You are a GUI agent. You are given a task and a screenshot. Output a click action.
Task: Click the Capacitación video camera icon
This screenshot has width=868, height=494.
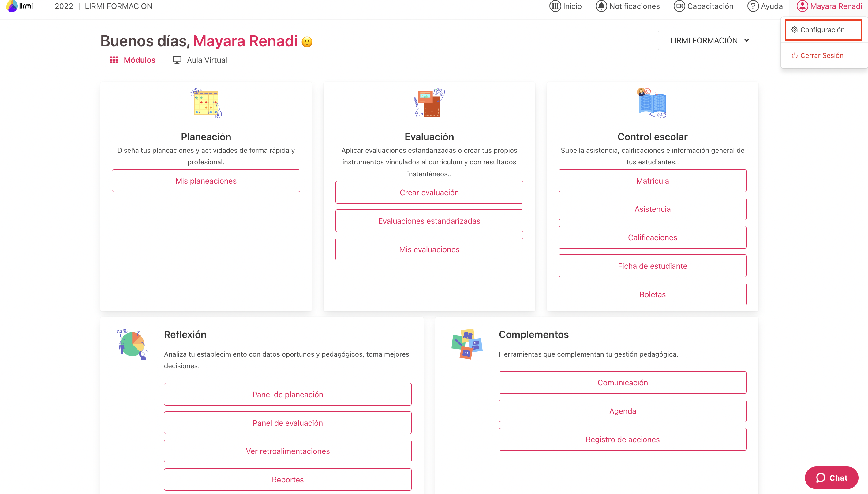click(x=679, y=6)
